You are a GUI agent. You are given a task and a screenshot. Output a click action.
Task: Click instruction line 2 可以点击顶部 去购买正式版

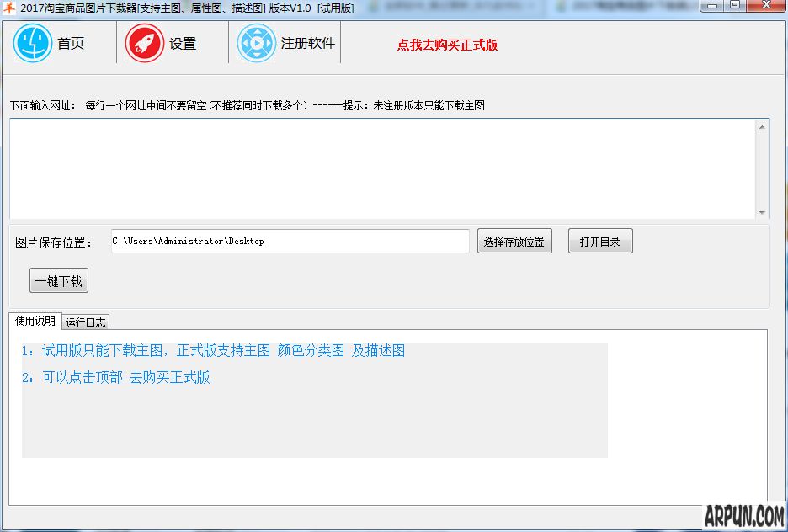(115, 377)
